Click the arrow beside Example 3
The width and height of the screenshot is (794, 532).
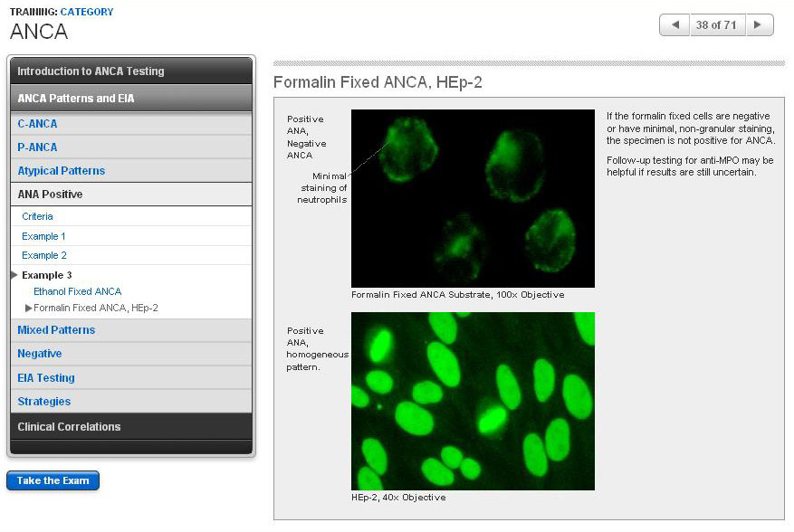pos(14,275)
